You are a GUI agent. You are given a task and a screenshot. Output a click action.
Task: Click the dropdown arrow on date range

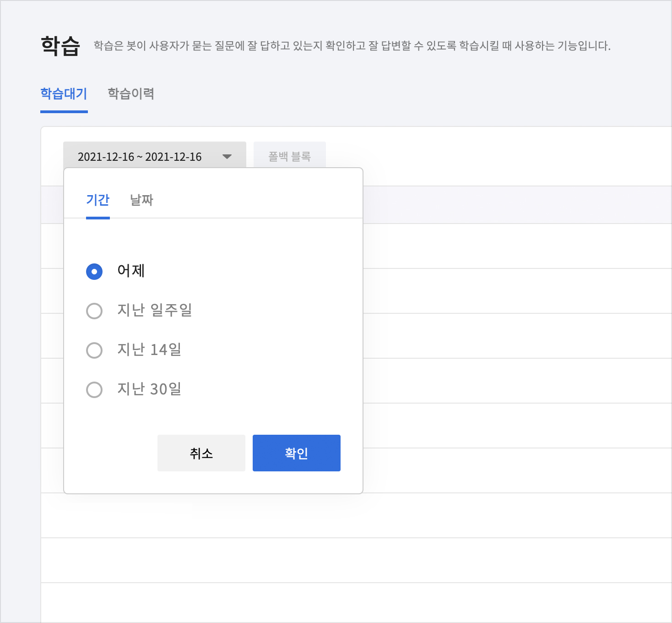[227, 157]
